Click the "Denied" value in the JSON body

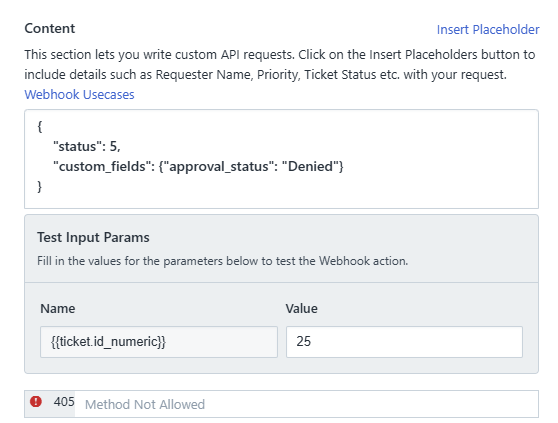coord(310,166)
